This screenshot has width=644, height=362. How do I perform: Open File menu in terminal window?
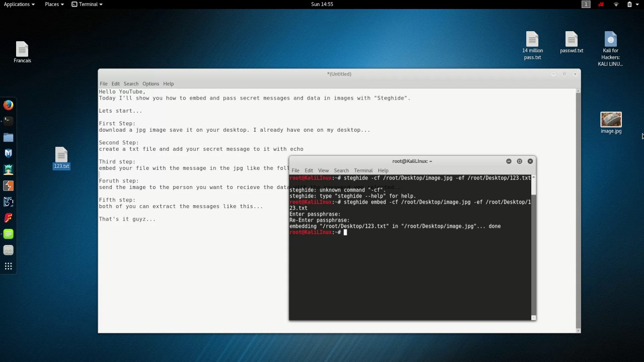(295, 170)
